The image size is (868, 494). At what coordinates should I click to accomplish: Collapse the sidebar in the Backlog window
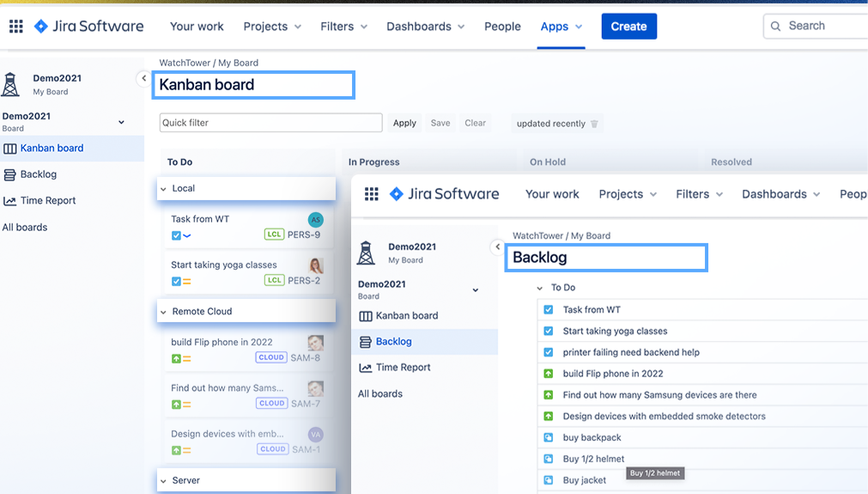point(498,247)
